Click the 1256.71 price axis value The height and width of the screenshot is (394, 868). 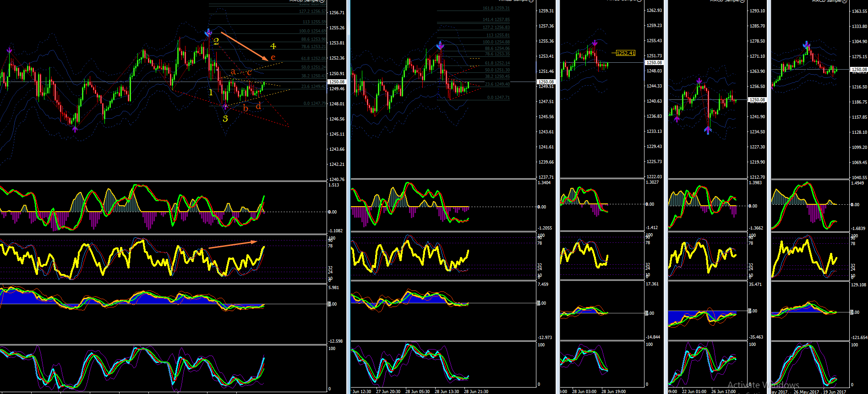[x=337, y=13]
